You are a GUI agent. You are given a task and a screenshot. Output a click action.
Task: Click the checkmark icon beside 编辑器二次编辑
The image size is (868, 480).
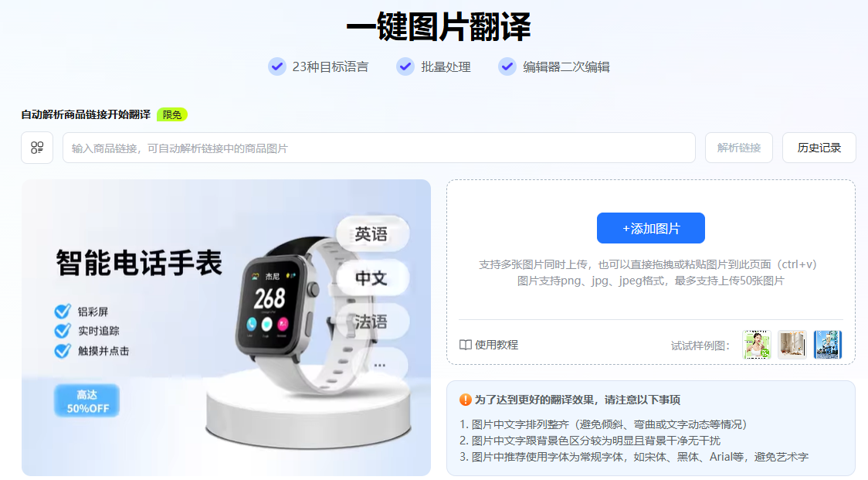(507, 66)
